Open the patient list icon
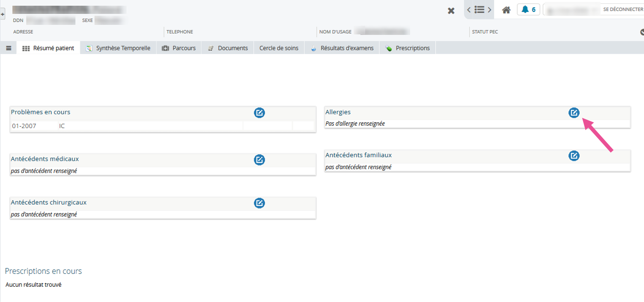This screenshot has width=644, height=302. 479,9
